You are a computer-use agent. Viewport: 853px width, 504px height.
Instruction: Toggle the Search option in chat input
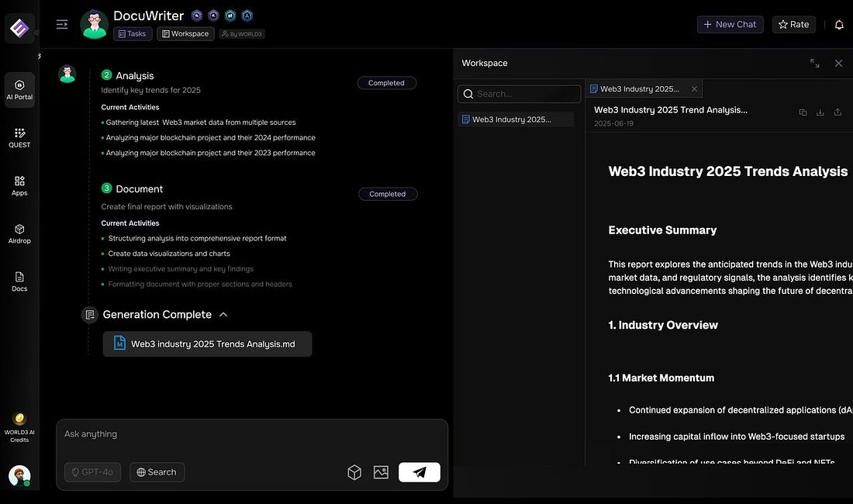click(x=157, y=472)
